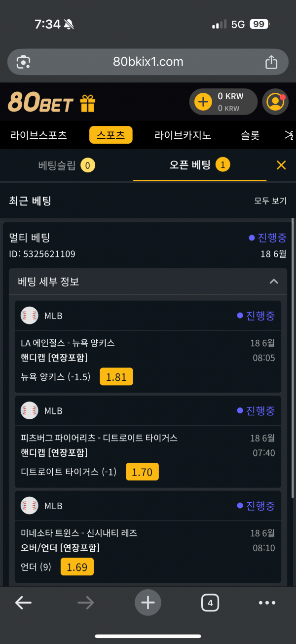
Task: Open the deposit plus coin icon
Action: pos(203,102)
